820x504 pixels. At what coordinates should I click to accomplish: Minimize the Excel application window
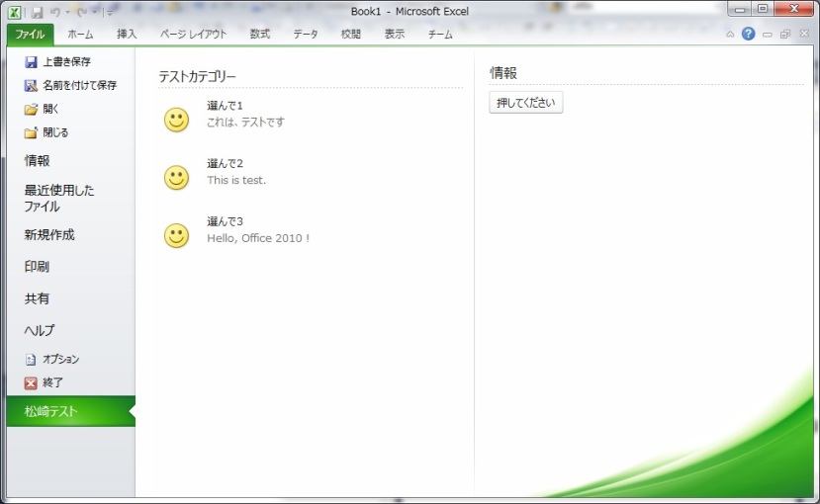(x=740, y=9)
